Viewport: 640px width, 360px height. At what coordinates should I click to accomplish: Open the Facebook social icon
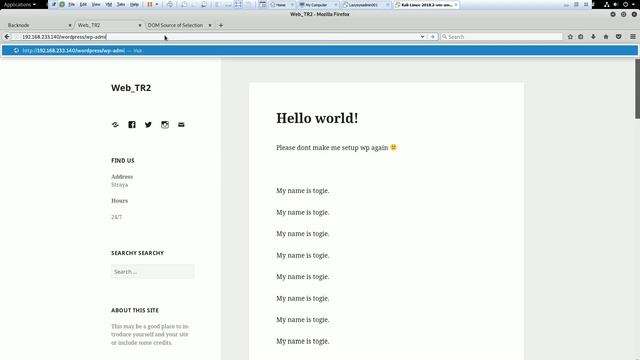click(x=132, y=124)
